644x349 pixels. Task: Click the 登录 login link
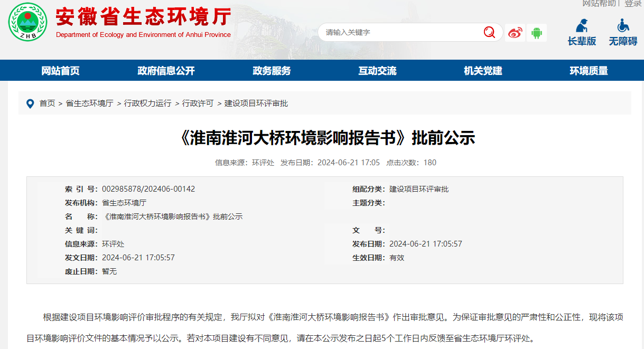[633, 4]
